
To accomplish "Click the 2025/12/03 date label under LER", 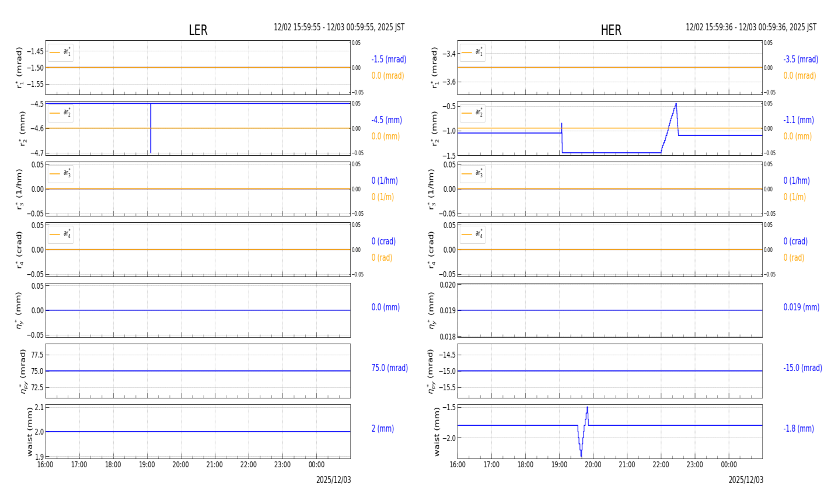I will (334, 480).
